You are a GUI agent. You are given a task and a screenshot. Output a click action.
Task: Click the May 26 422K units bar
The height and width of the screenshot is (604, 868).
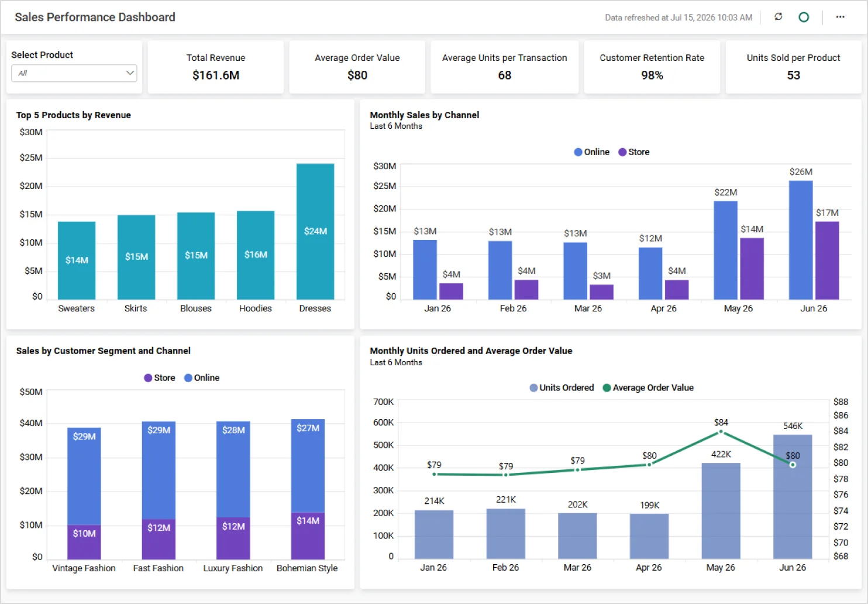[721, 511]
